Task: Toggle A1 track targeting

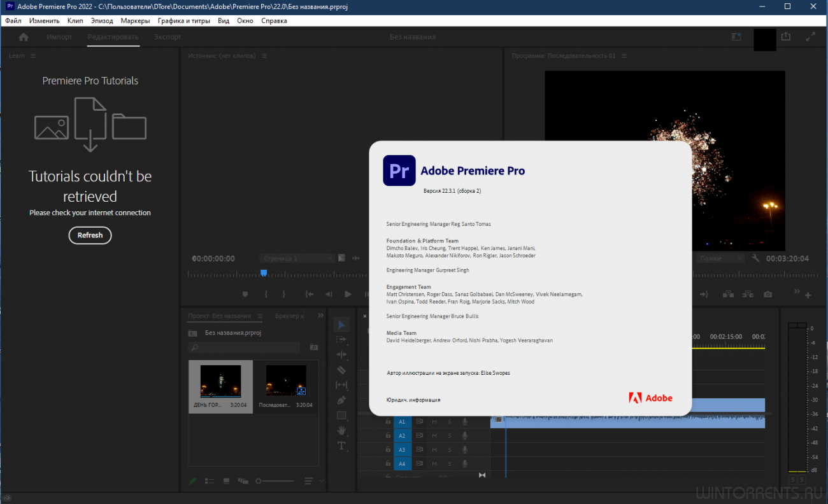Action: pyautogui.click(x=402, y=421)
